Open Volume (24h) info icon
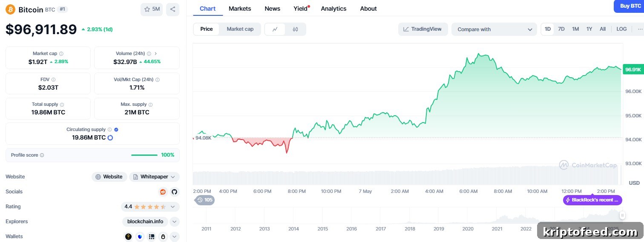This screenshot has width=644, height=242. [x=149, y=54]
